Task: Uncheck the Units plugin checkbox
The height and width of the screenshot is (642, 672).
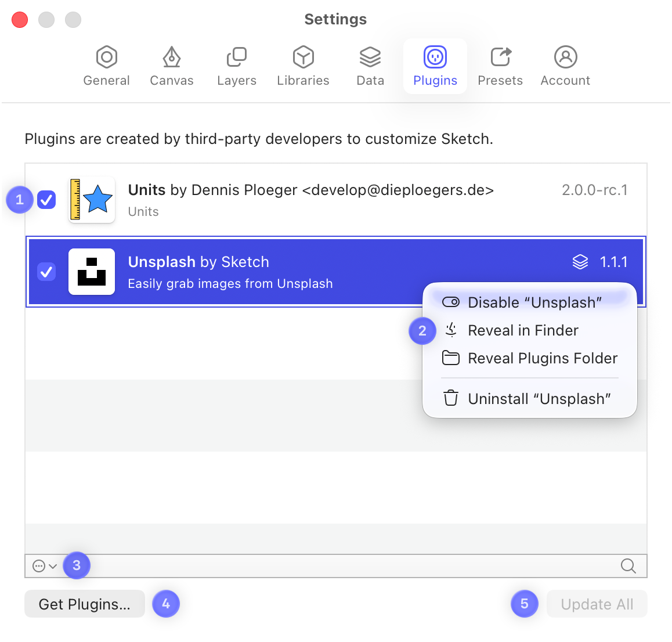Action: tap(46, 200)
